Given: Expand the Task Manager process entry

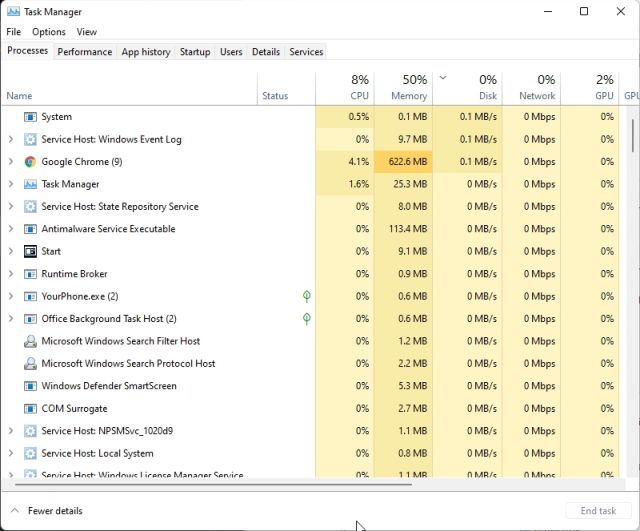Looking at the screenshot, I should tap(11, 184).
